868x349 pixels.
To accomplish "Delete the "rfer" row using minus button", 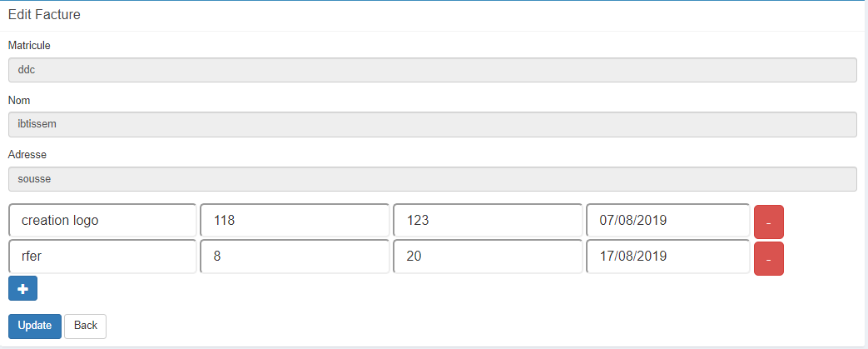I will [x=768, y=258].
